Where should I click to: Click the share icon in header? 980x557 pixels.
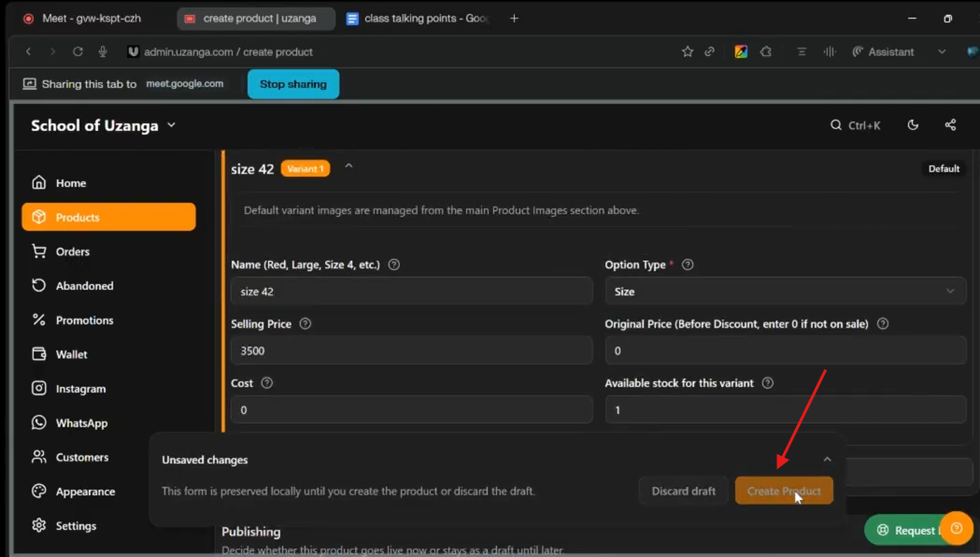click(951, 125)
